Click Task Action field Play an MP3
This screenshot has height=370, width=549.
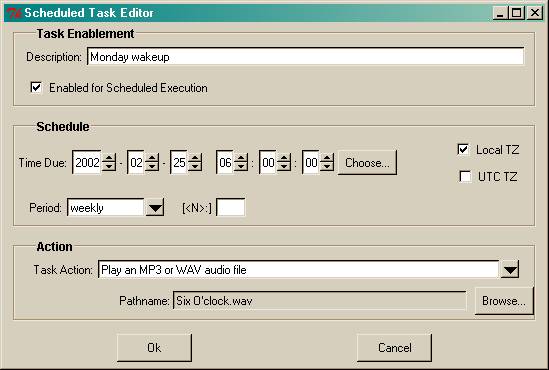[x=299, y=270]
